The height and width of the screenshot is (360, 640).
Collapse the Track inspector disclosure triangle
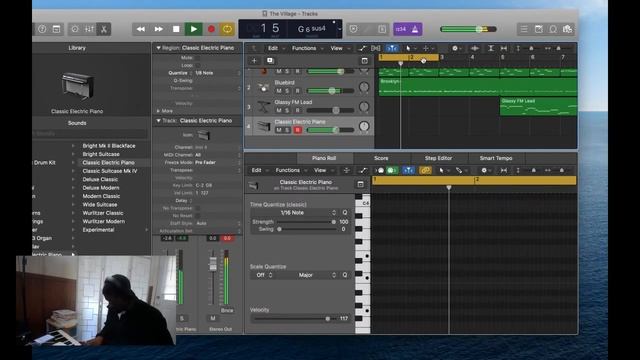(x=158, y=121)
